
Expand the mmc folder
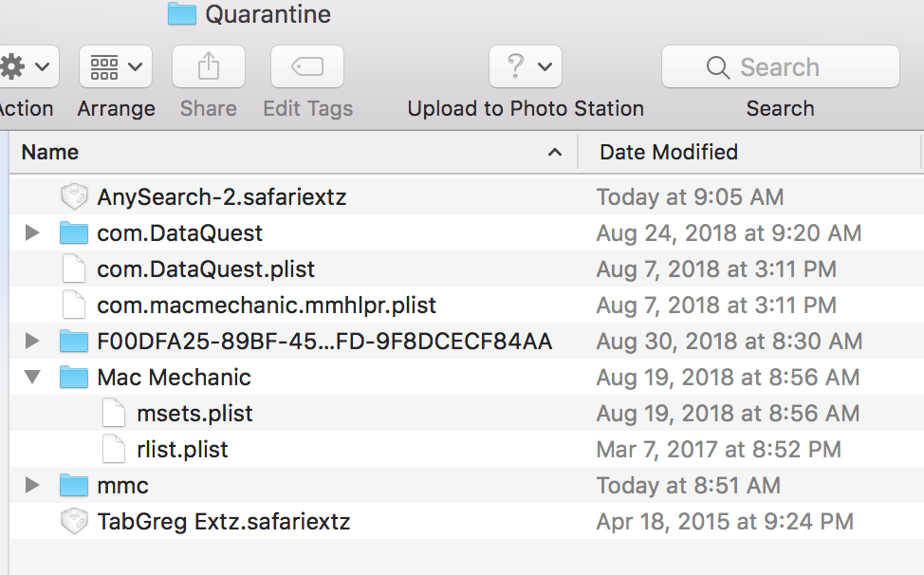[32, 486]
